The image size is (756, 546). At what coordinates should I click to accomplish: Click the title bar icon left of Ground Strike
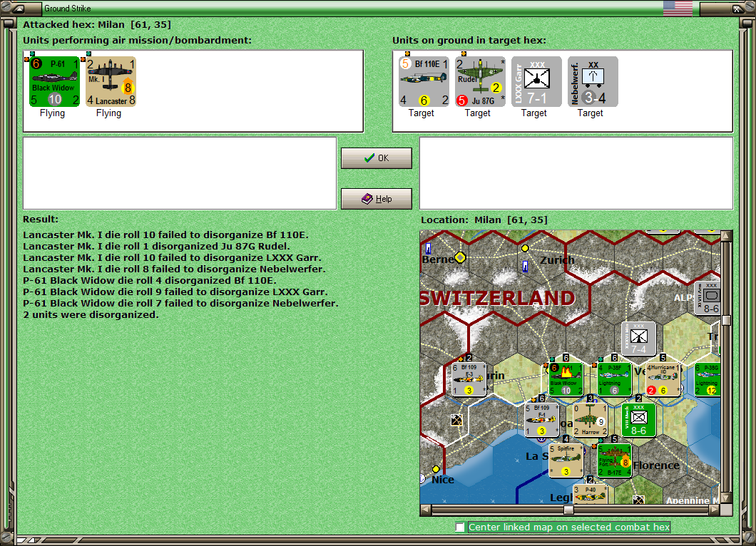[x=19, y=8]
